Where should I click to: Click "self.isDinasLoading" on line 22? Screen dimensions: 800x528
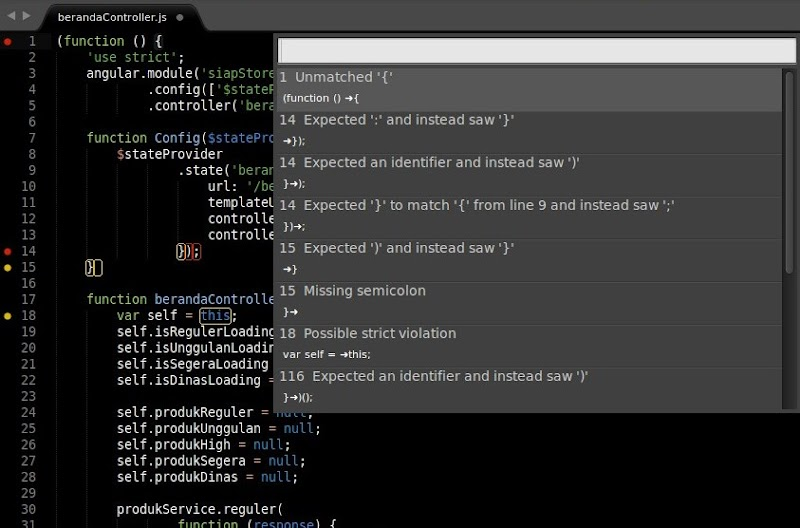click(188, 381)
